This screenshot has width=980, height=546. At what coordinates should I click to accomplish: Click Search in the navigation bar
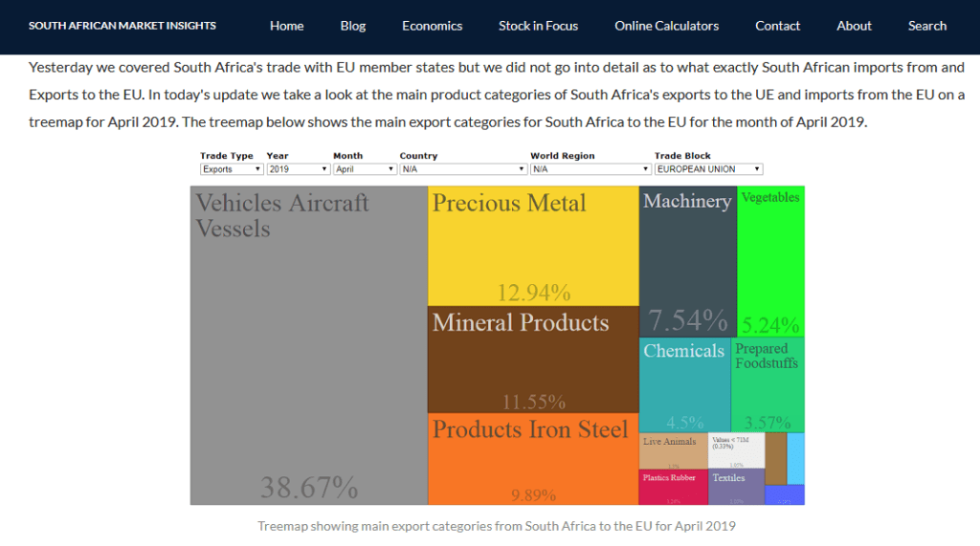point(926,26)
